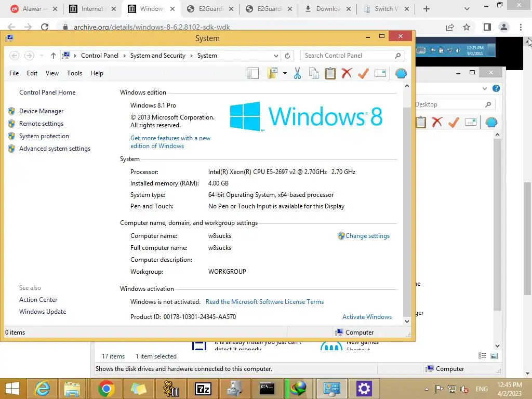The image size is (532, 399).
Task: Click the Desktop search field in background window
Action: pos(455,104)
